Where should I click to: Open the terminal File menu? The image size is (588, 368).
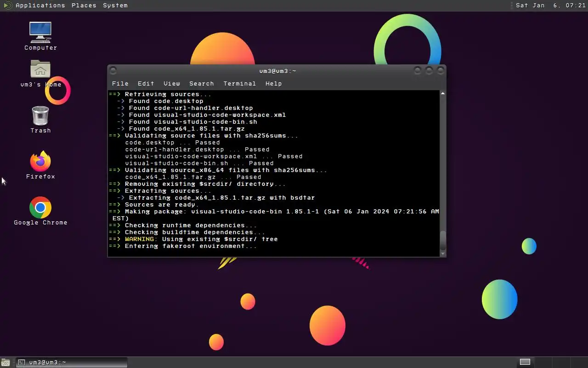click(120, 84)
